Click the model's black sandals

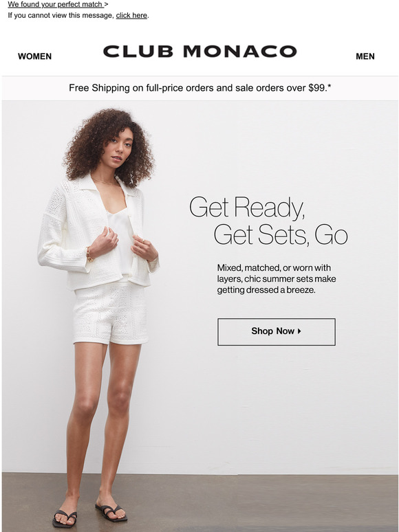click(89, 516)
